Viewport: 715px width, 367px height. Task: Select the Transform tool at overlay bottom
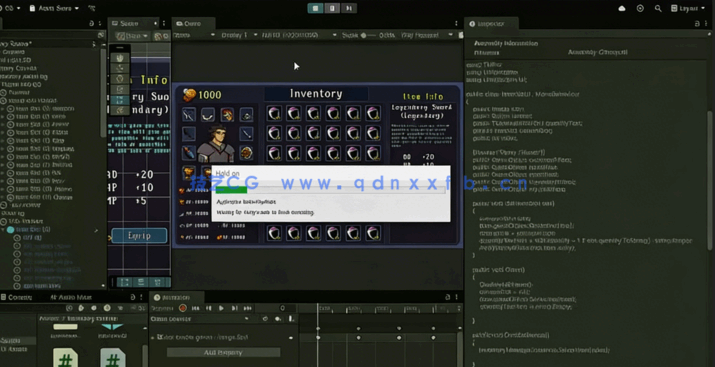(120, 110)
